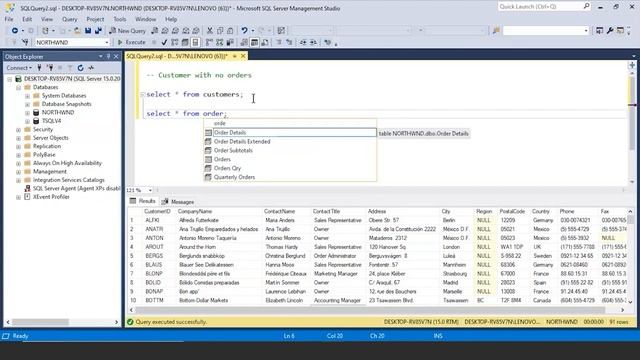Click the Undo arrow icon
This screenshot has height=360, width=640.
[x=244, y=31]
